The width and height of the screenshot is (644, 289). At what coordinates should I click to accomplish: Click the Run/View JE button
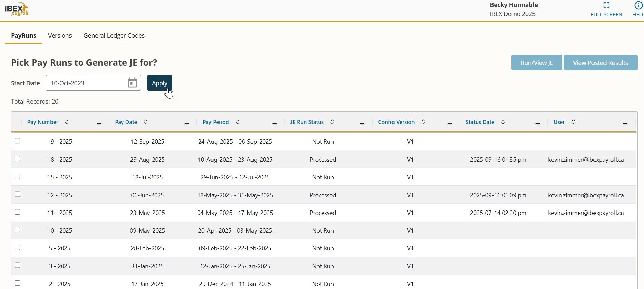tap(537, 63)
